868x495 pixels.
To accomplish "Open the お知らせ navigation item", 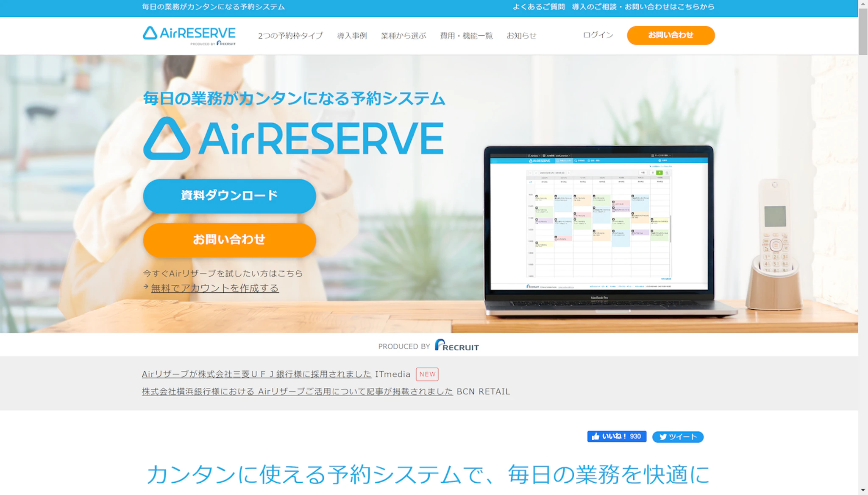I will pyautogui.click(x=521, y=36).
